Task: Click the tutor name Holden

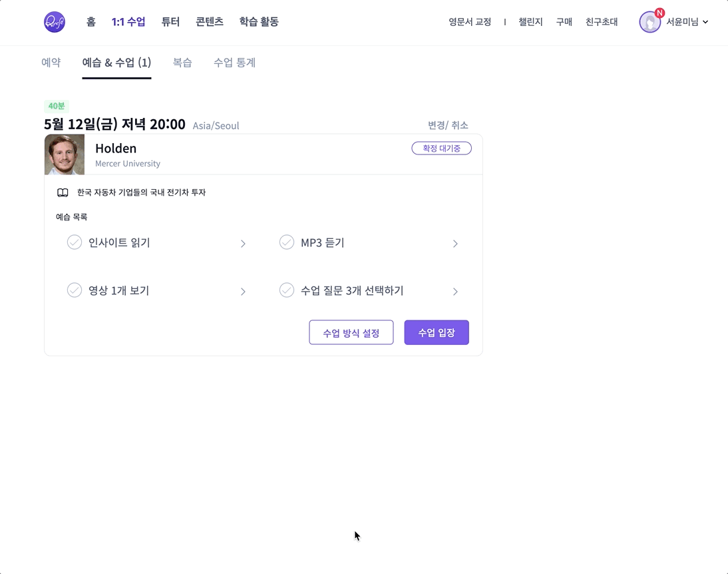Action: click(116, 148)
